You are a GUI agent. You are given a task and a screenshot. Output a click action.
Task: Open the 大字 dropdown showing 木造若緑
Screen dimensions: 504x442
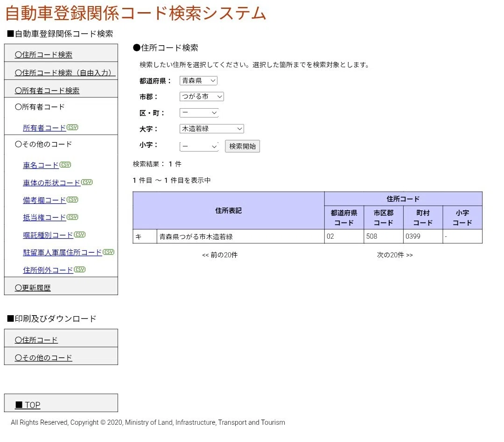(211, 129)
